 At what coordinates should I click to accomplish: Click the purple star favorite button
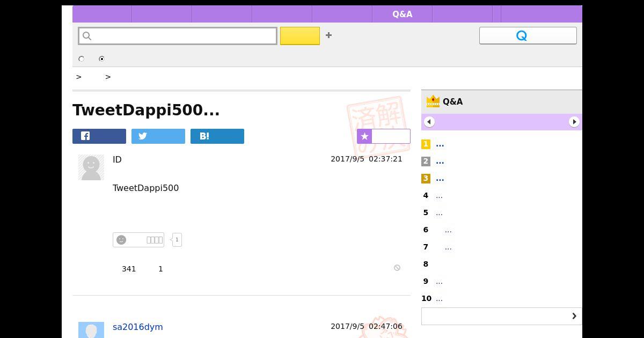[384, 136]
